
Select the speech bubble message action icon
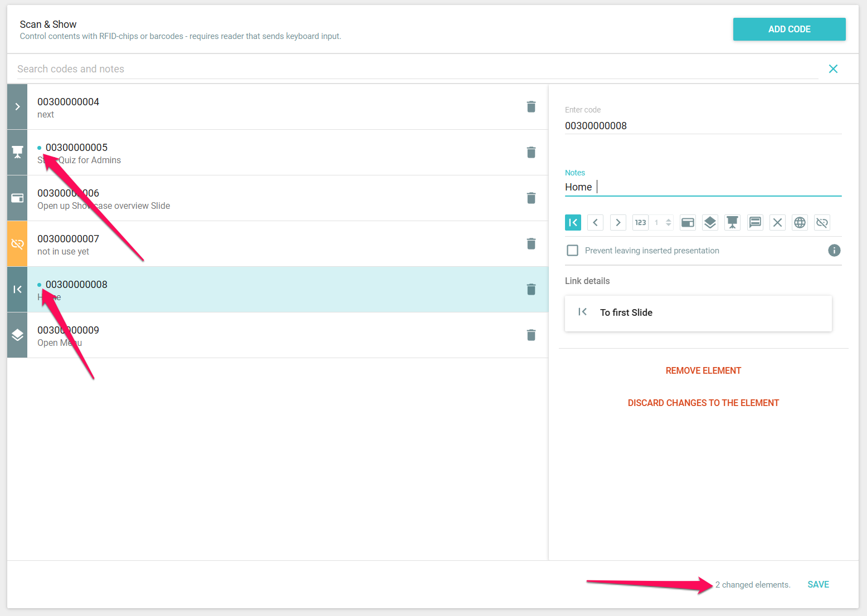(x=755, y=223)
